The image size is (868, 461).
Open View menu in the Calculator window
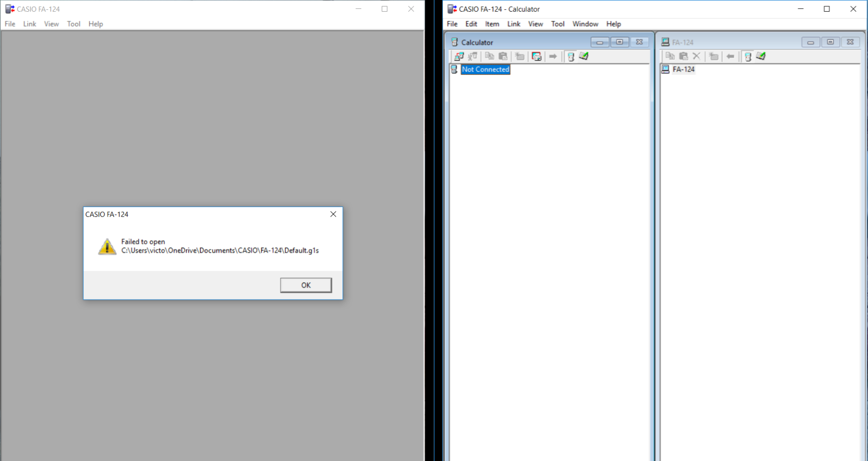(x=535, y=24)
